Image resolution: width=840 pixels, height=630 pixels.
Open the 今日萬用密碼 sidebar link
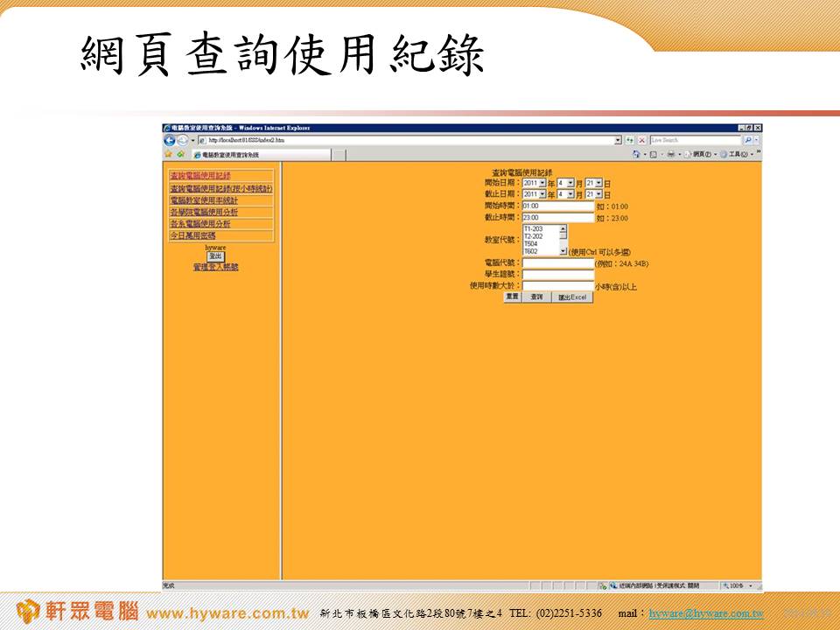(192, 235)
